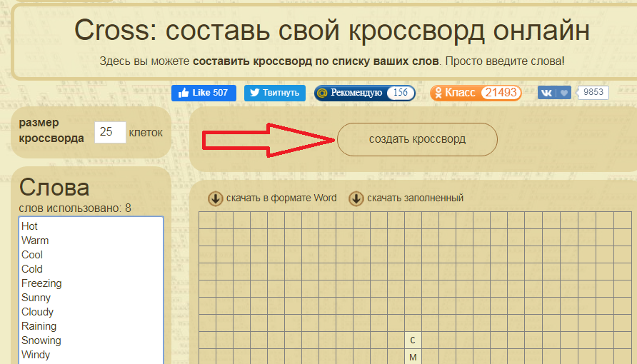Viewport: 637px width, 364px height.
Task: Click the word Hot in the words list
Action: (29, 226)
